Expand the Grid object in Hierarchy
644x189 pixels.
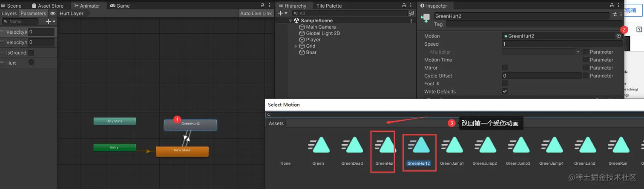296,46
